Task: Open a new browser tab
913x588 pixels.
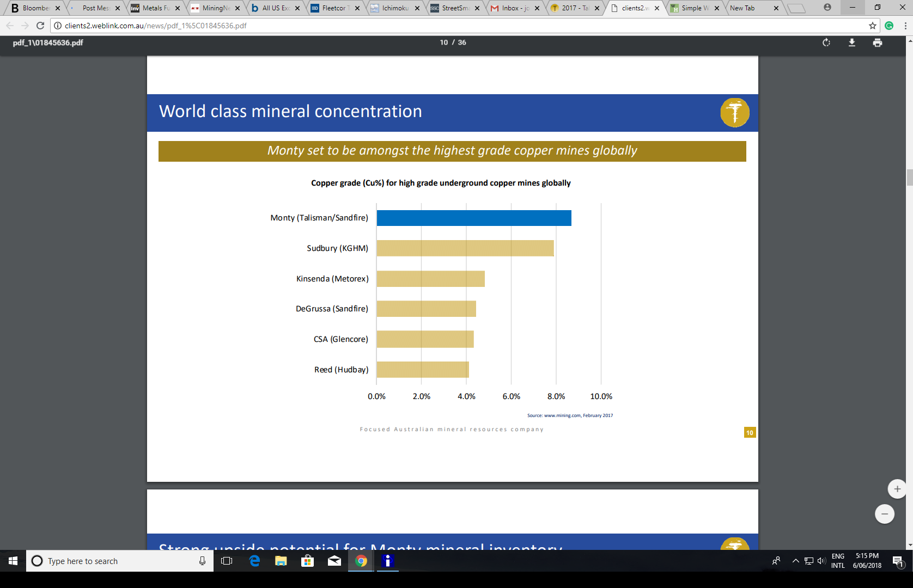Action: [x=796, y=8]
